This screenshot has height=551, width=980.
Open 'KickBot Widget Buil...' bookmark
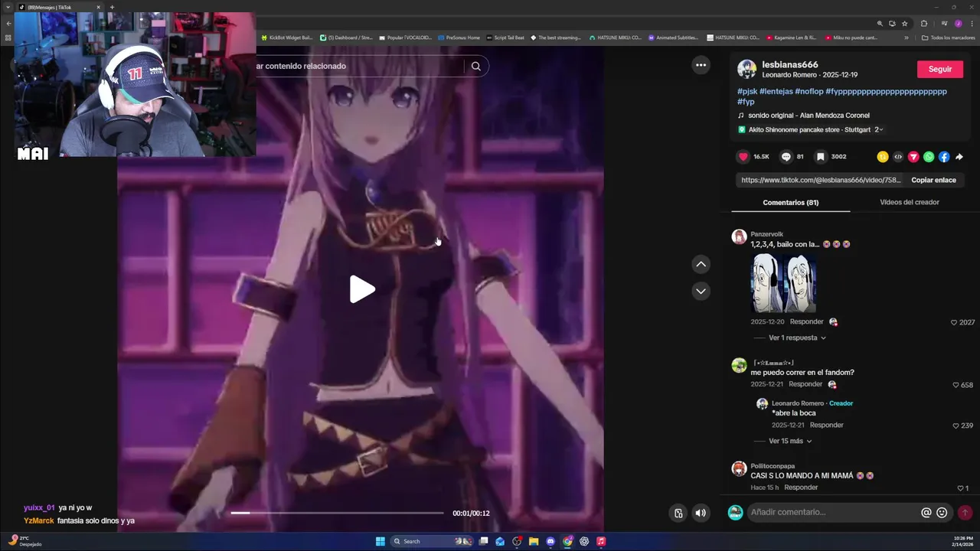287,37
